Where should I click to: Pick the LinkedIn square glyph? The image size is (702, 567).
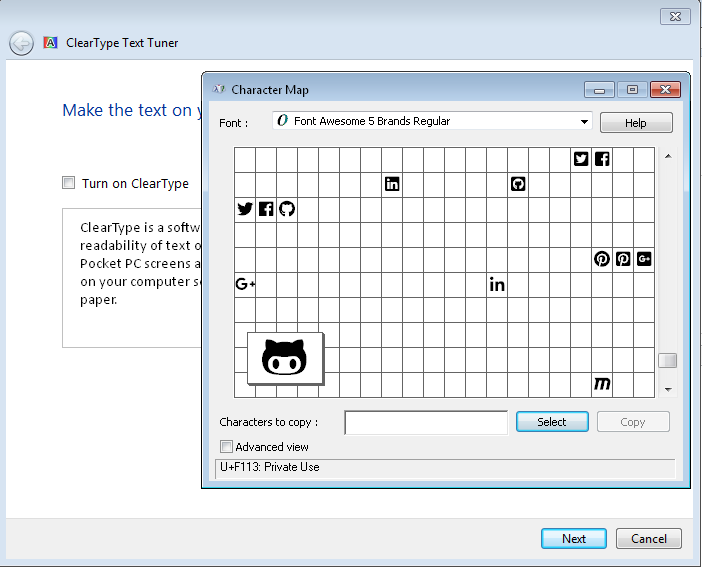392,184
